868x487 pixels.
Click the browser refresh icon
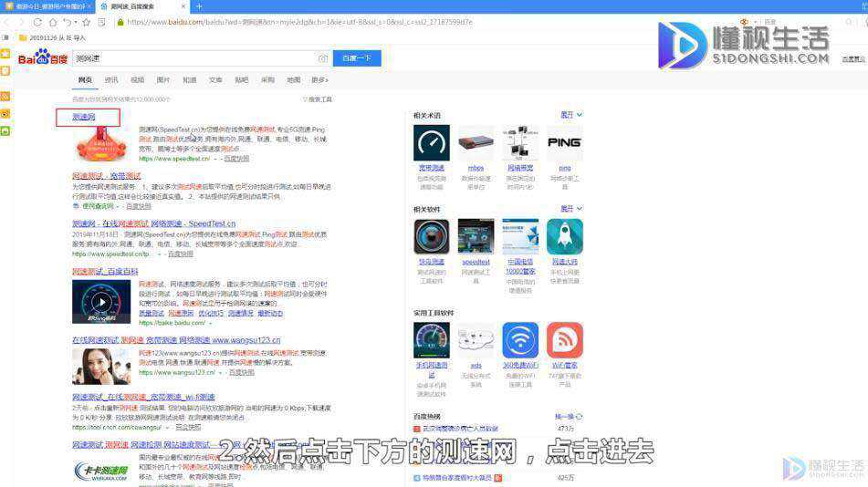37,22
